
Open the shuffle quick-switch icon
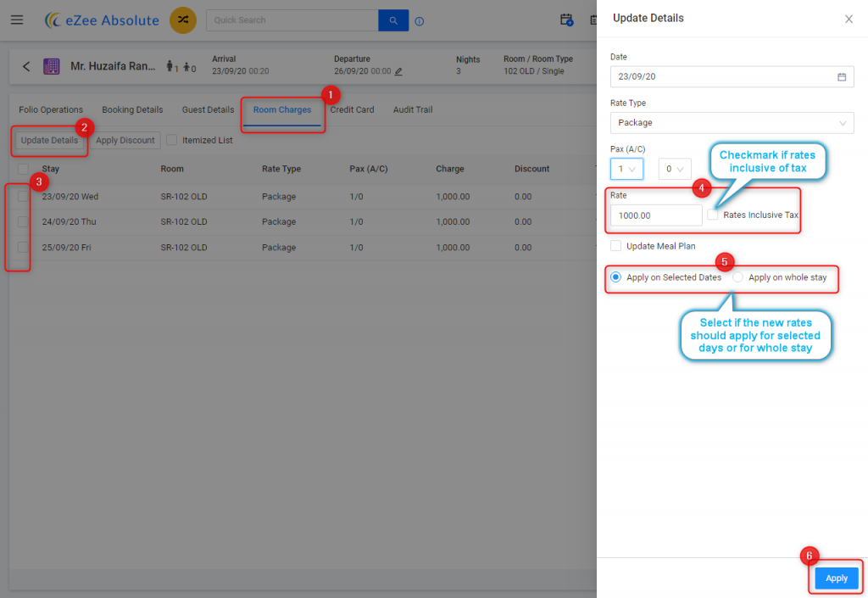point(183,20)
